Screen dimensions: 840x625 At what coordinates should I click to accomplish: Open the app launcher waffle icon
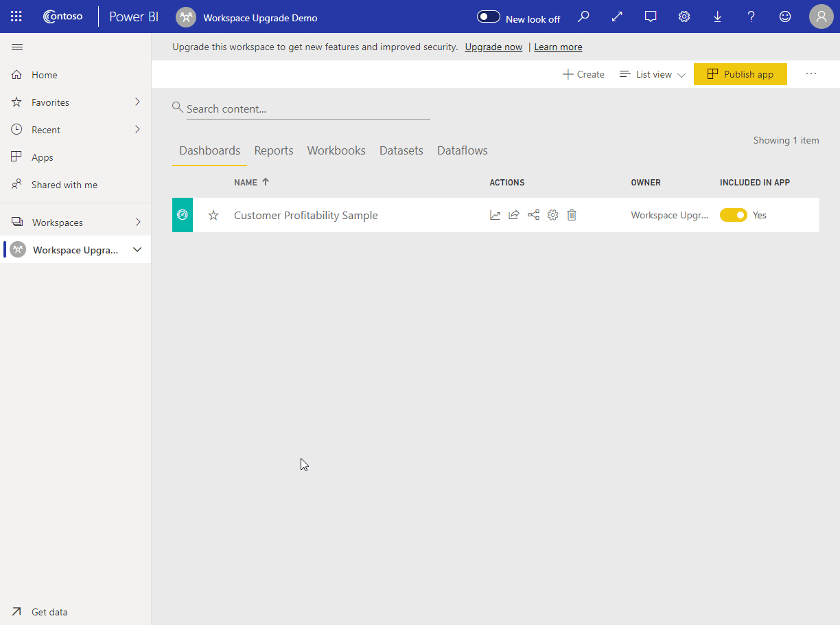pos(16,16)
